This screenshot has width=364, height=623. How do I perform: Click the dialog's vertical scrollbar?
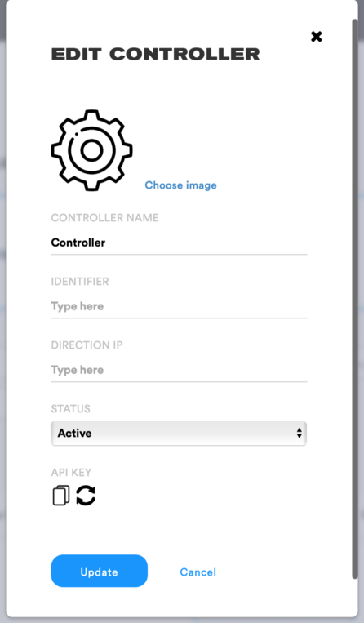(x=355, y=298)
